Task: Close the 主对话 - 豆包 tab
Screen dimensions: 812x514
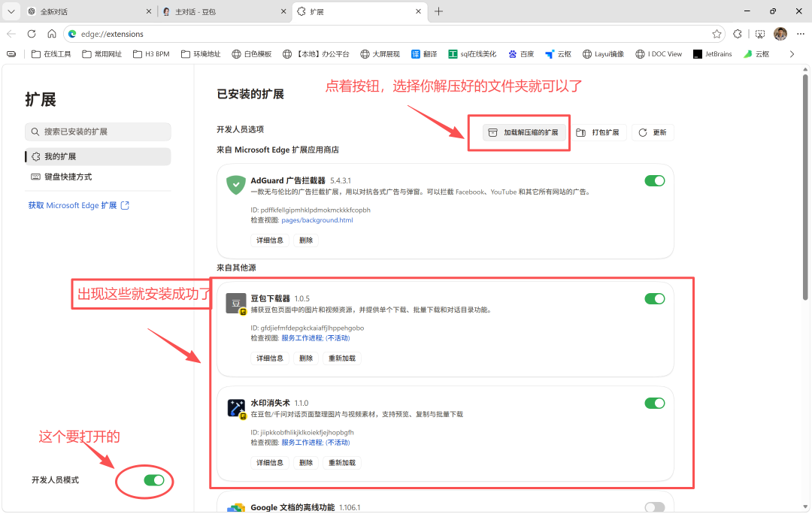Action: click(283, 11)
